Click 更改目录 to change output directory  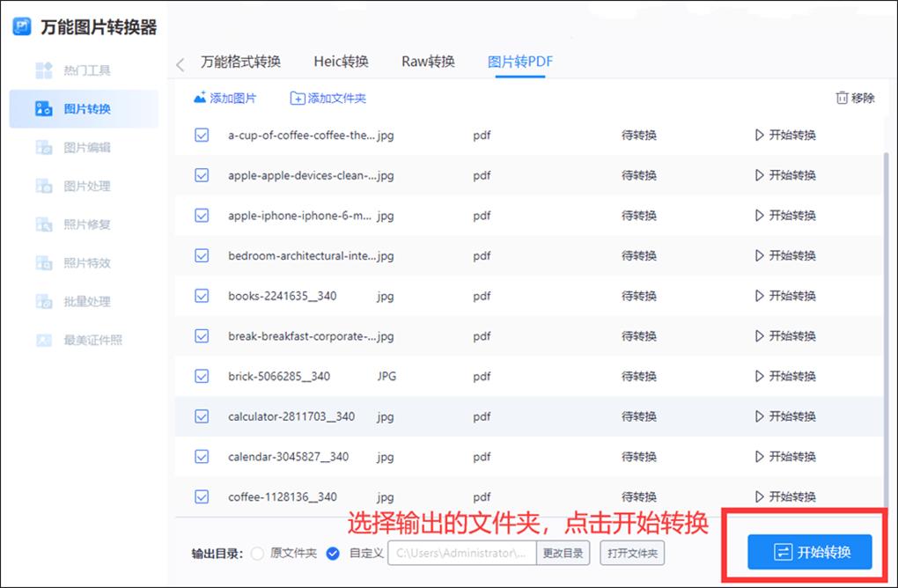563,554
